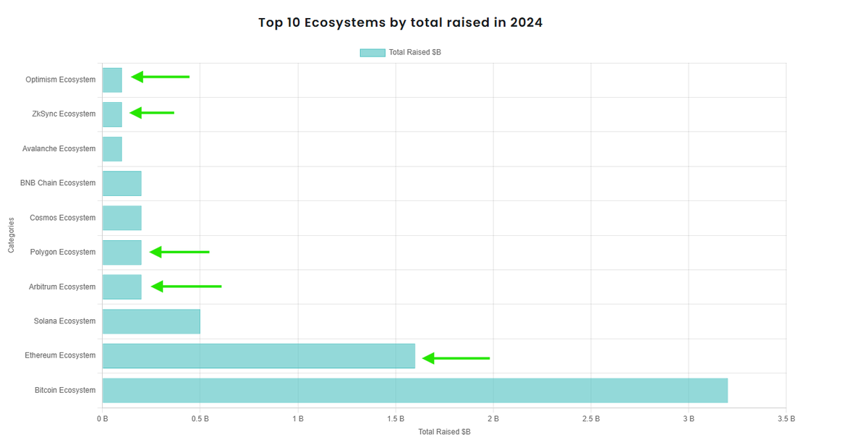
Task: Click the Optimism Ecosystem bar
Action: pyautogui.click(x=111, y=79)
